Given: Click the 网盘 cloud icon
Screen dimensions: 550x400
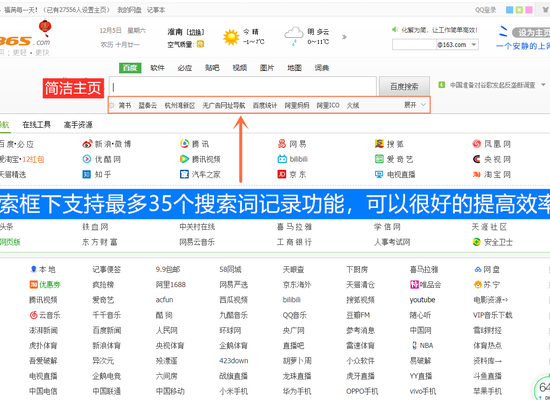Looking at the screenshot, I should tap(478, 269).
